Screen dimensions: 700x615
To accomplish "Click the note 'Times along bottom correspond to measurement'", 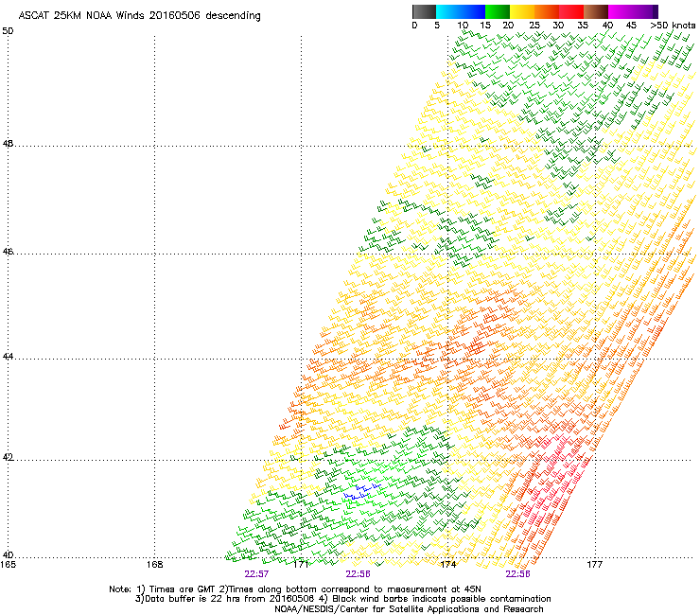I will [x=337, y=589].
